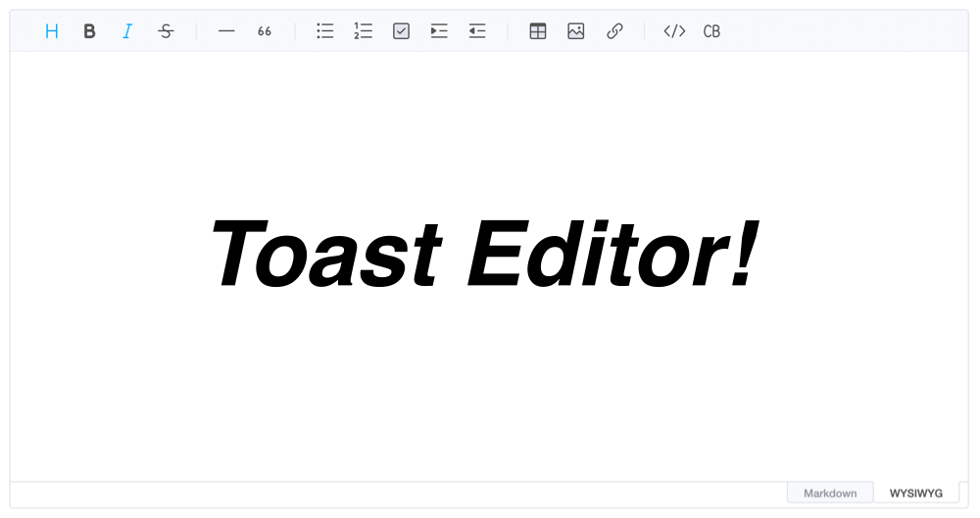Indent the current line
Viewport: 980px width, 518px height.
click(x=439, y=31)
